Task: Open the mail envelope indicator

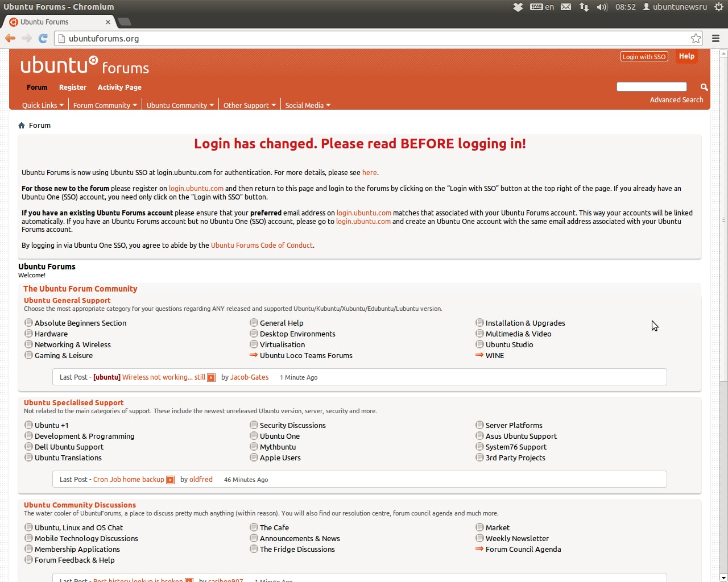Action: pos(566,7)
